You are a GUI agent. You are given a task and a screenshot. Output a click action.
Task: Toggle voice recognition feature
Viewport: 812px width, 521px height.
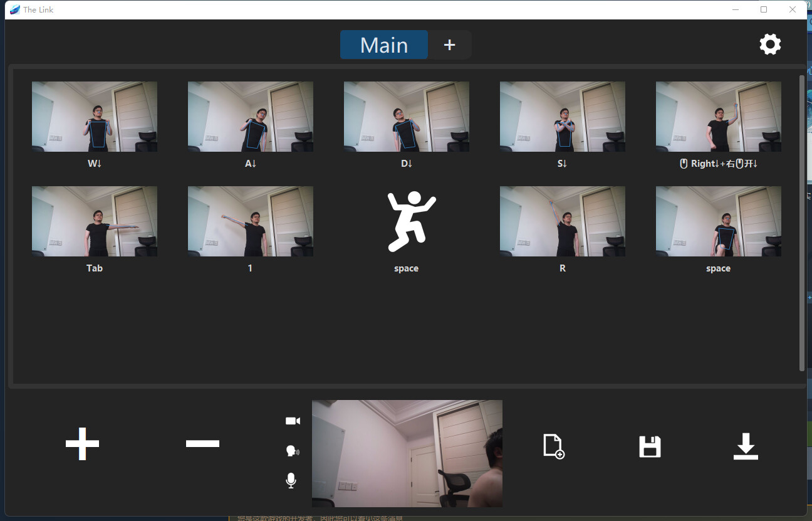pos(292,450)
